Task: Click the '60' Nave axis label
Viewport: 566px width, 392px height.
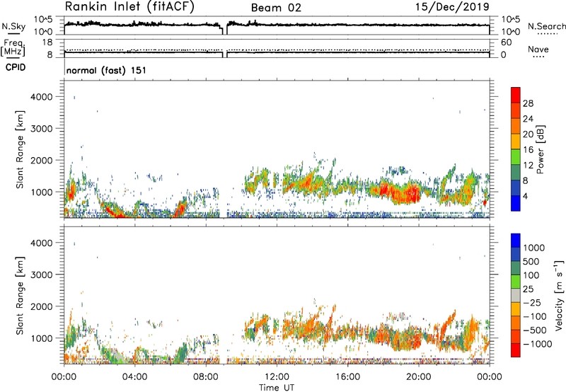Action: (x=506, y=42)
